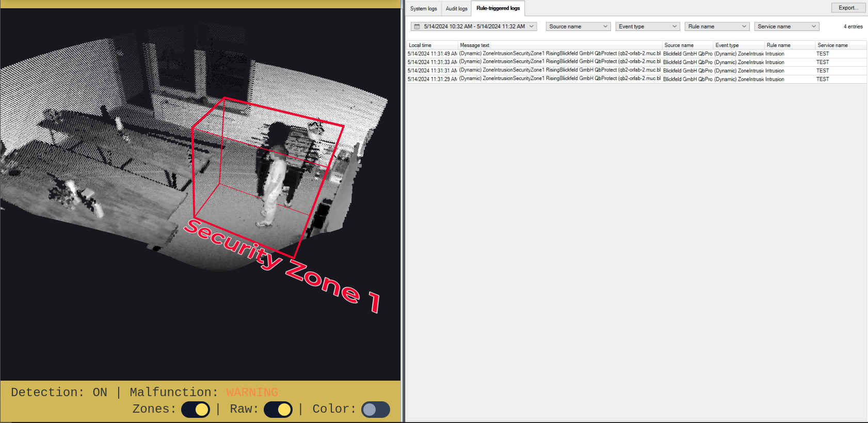Click the Malfunction WARNING status text
868x423 pixels.
252,393
